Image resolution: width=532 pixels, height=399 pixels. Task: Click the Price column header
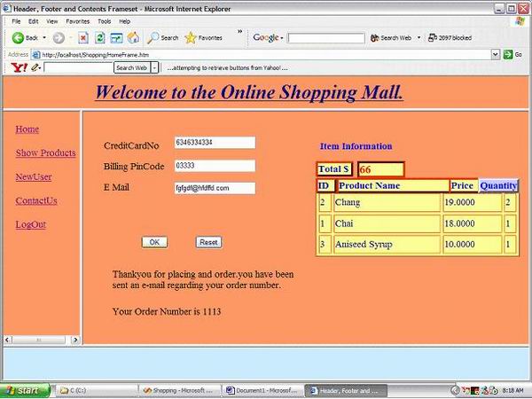tap(464, 185)
